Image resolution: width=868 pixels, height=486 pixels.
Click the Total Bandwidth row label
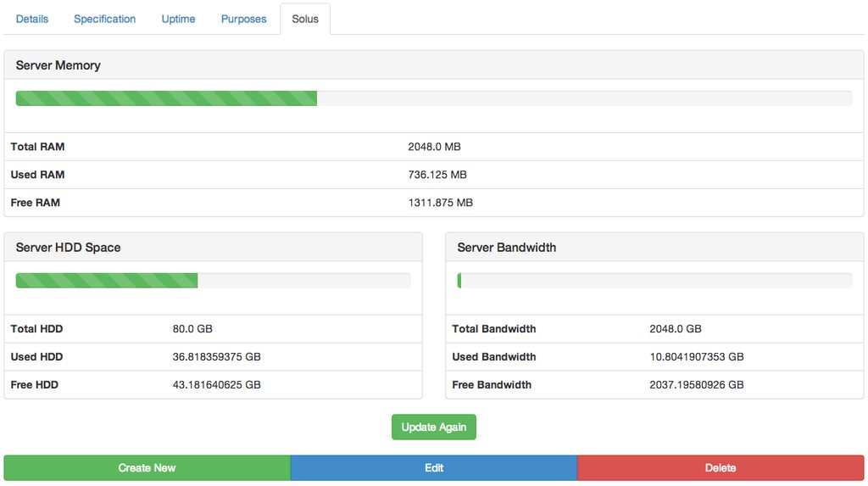(x=493, y=329)
